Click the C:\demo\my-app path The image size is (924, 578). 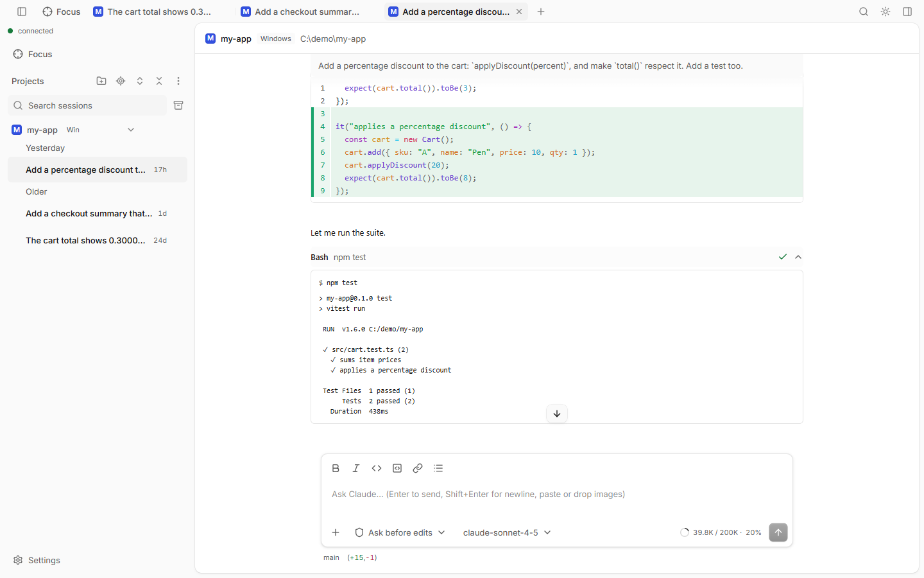pyautogui.click(x=333, y=39)
